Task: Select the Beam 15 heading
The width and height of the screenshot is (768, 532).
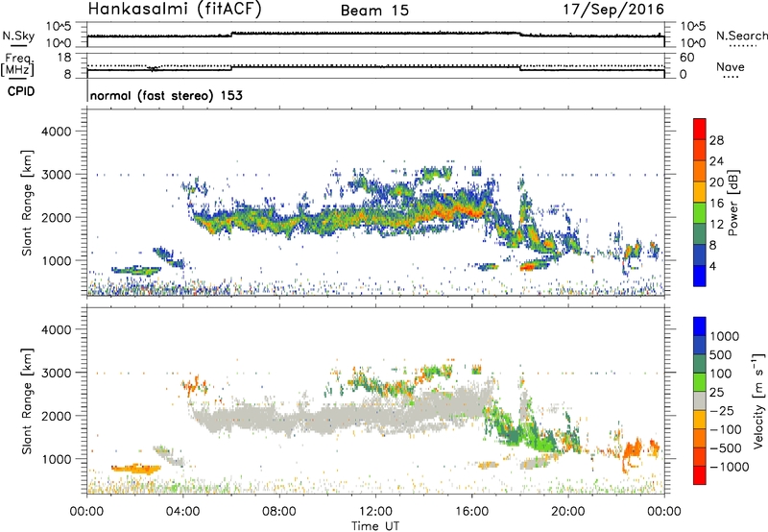Action: (x=374, y=11)
